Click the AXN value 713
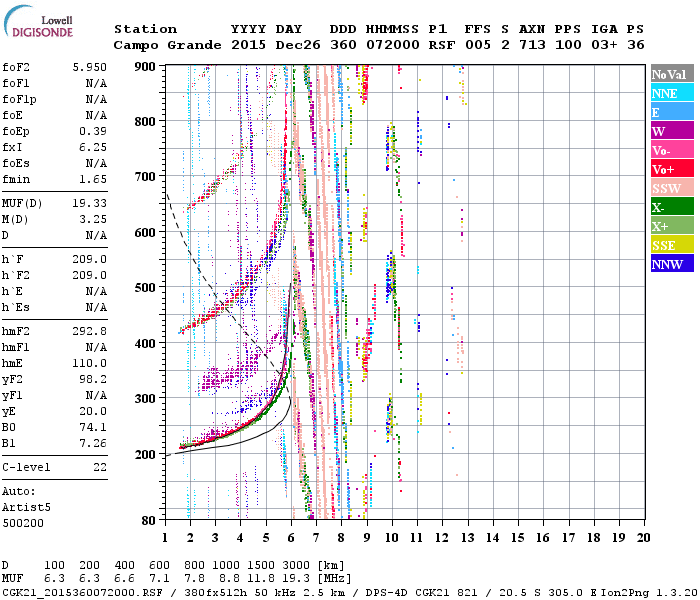Viewport: 700px width, 600px height. coord(532,45)
